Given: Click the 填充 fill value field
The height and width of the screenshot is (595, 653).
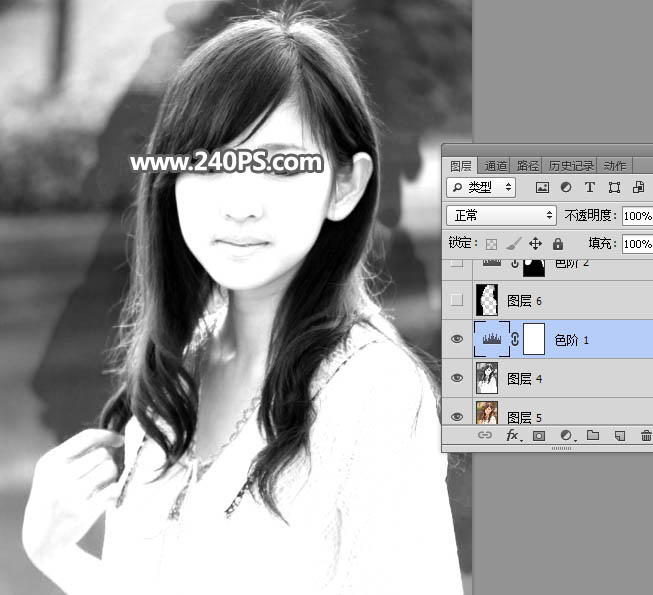Looking at the screenshot, I should coord(638,244).
